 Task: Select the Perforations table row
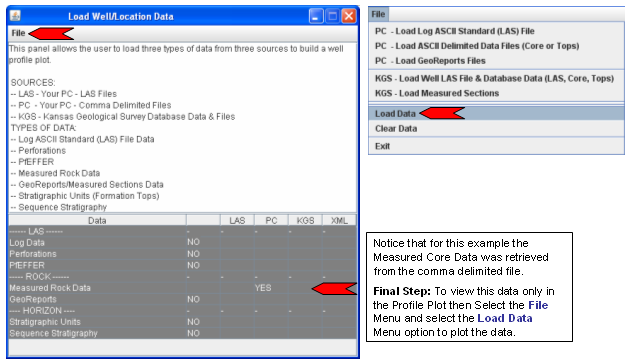182,254
